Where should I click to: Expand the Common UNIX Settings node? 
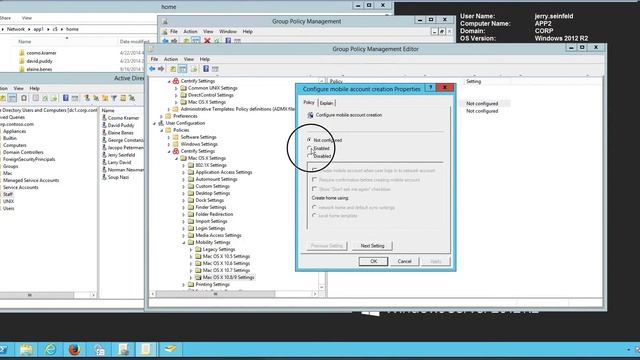(x=176, y=88)
